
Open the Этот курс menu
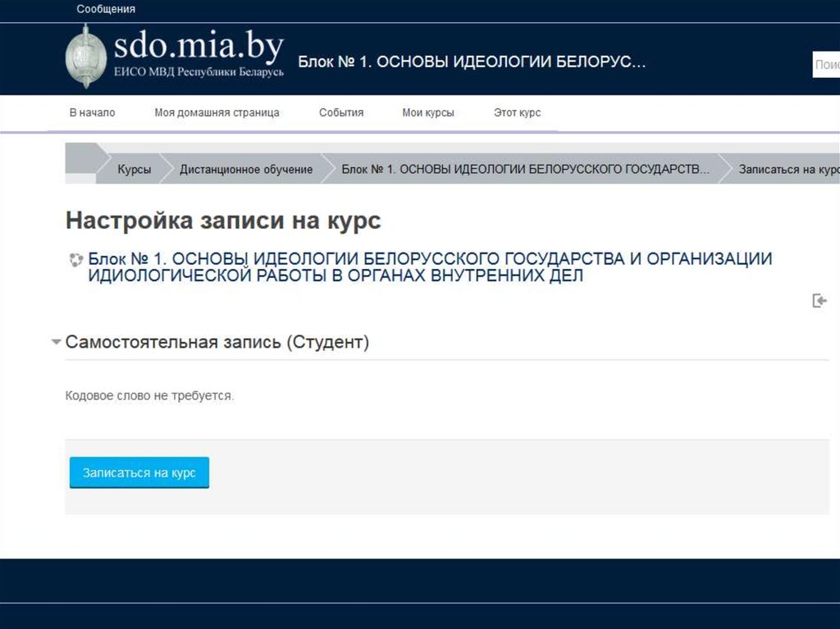(517, 113)
